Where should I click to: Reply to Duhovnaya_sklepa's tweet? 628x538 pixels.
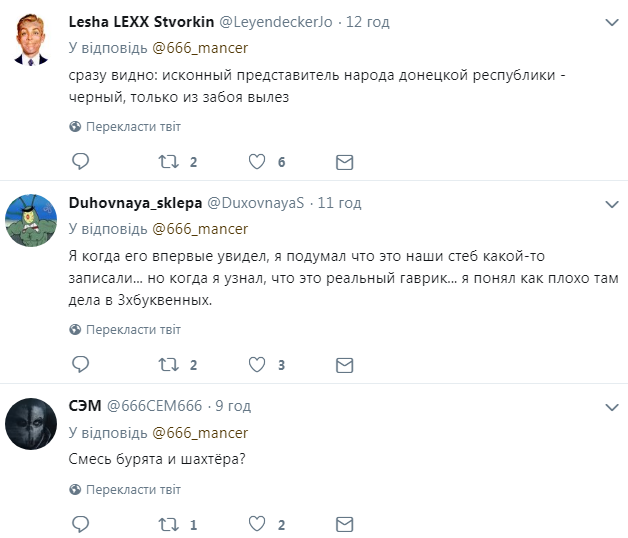pyautogui.click(x=82, y=364)
